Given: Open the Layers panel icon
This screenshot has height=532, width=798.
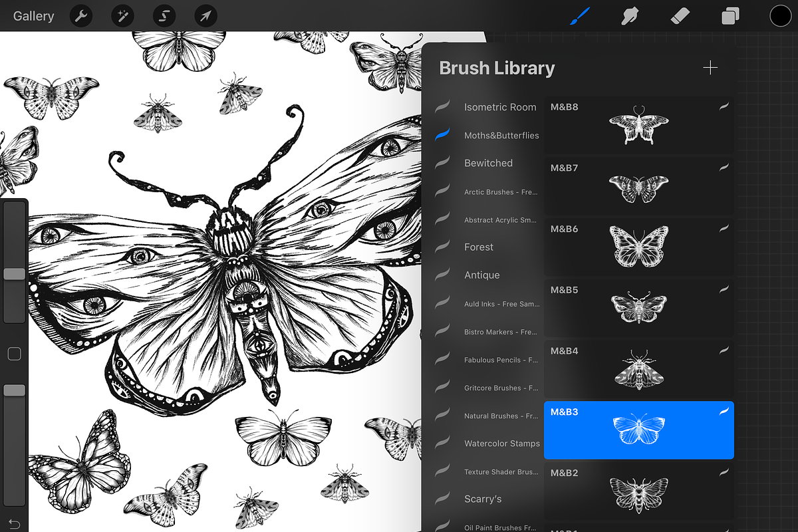Looking at the screenshot, I should [730, 16].
